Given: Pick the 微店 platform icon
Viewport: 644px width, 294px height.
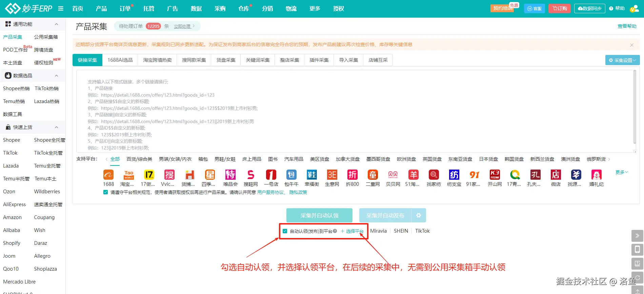Looking at the screenshot, I should coord(556,175).
